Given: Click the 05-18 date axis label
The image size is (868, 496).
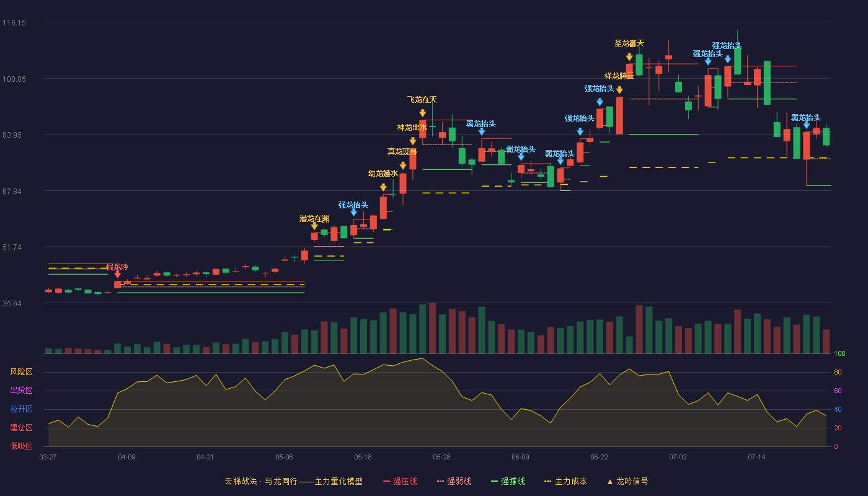Looking at the screenshot, I should click(363, 457).
